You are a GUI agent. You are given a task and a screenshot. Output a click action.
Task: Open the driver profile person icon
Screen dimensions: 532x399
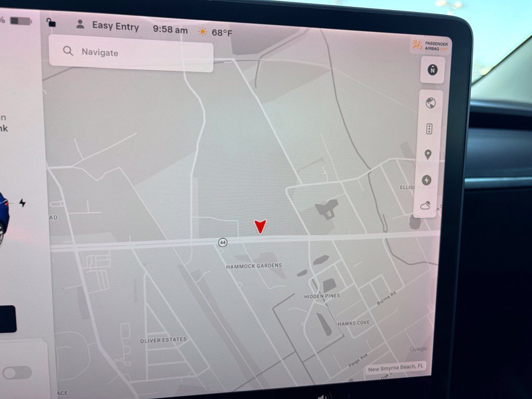[x=80, y=24]
